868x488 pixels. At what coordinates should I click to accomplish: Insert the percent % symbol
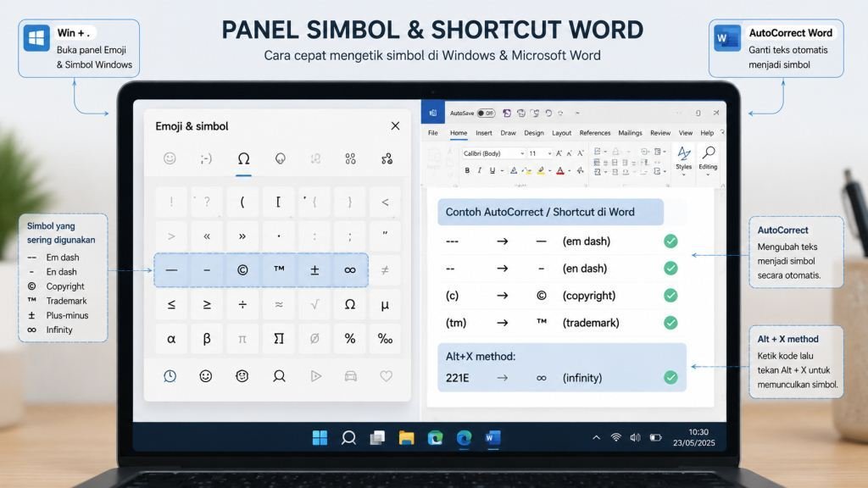point(350,339)
